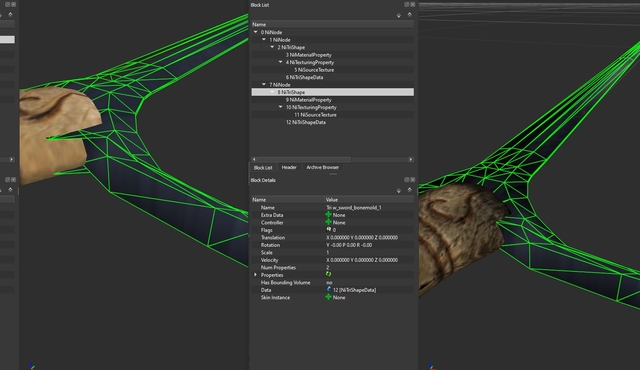Click the green plus icon beside Extra Data
The image size is (640, 370).
pos(328,215)
